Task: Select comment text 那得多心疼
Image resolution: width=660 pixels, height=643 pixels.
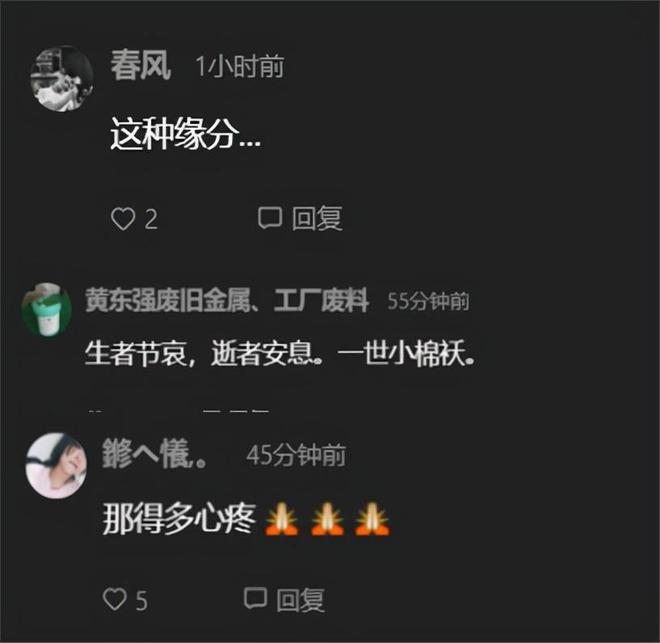Action: 179,518
